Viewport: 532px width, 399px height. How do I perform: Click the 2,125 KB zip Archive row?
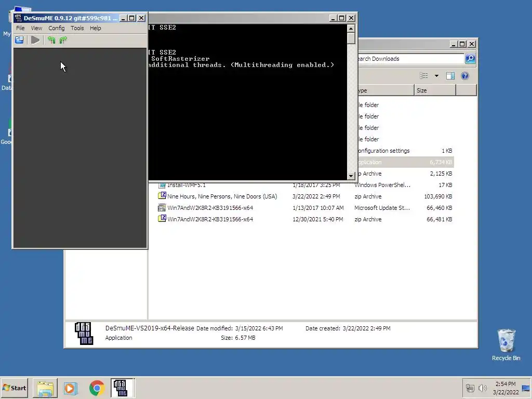pyautogui.click(x=405, y=174)
